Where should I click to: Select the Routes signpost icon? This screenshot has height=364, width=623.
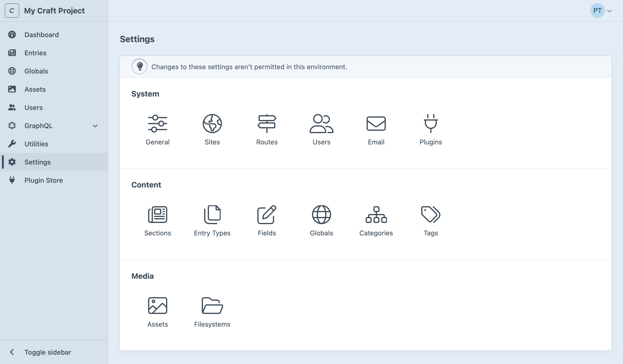click(267, 123)
